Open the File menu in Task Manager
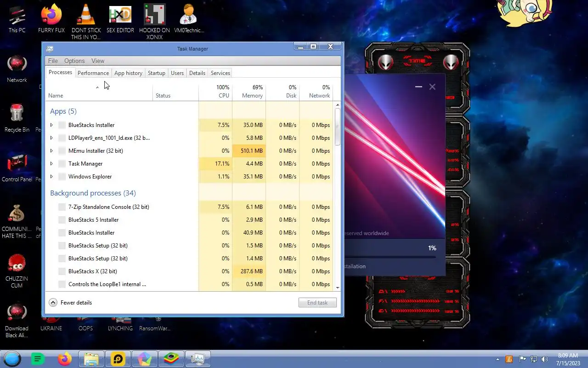This screenshot has height=368, width=588. tap(53, 61)
